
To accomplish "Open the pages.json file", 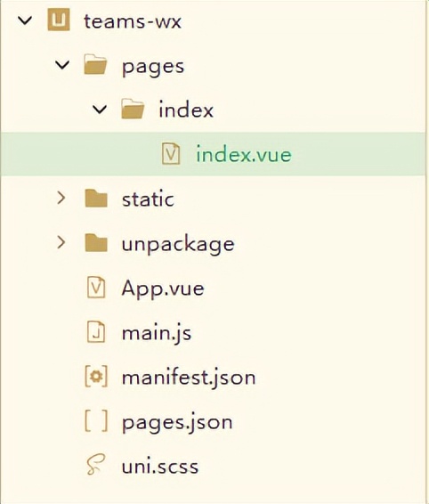I will pyautogui.click(x=177, y=422).
